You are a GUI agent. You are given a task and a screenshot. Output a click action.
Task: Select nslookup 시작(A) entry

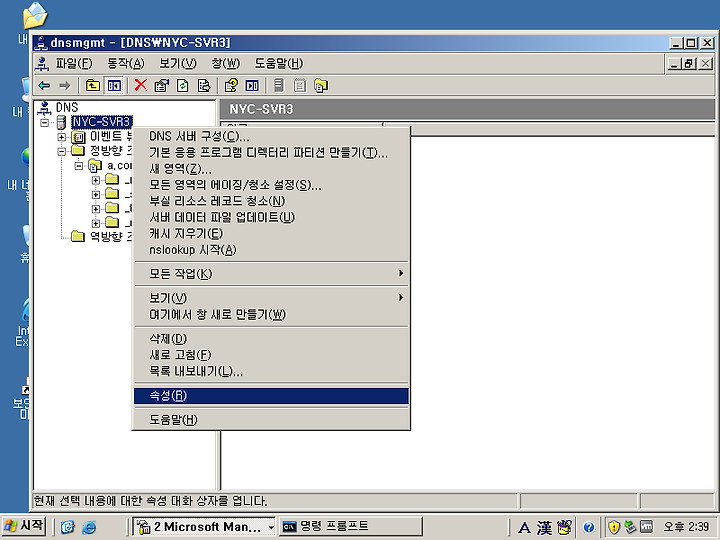pos(271,250)
